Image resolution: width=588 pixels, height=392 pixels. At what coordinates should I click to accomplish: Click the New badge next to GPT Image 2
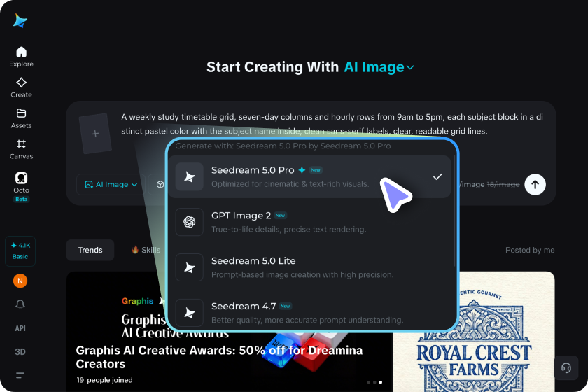click(x=281, y=216)
